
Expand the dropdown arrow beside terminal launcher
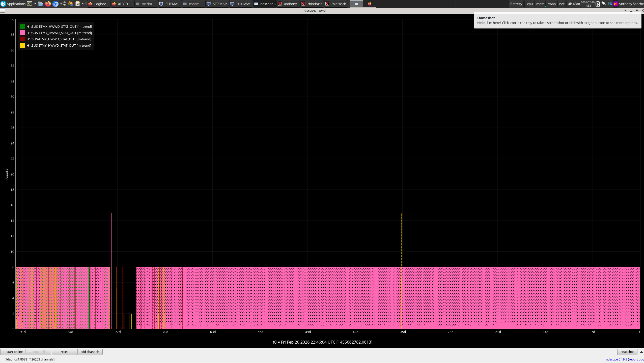(x=35, y=4)
